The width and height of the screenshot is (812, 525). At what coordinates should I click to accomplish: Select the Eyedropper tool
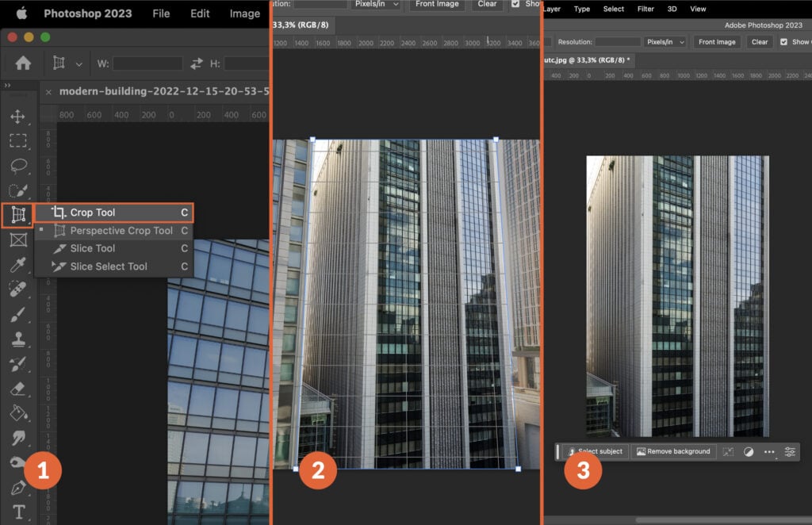[19, 265]
